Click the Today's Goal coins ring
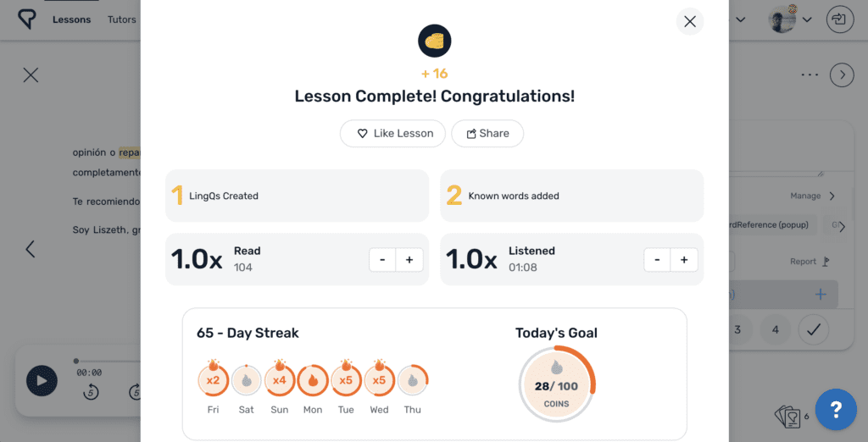 tap(556, 386)
